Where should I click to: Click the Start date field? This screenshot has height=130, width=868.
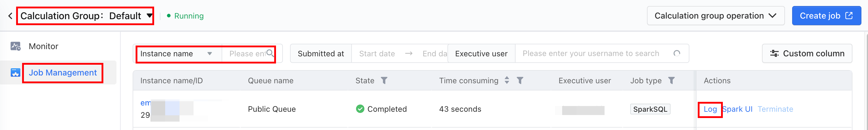pyautogui.click(x=377, y=54)
